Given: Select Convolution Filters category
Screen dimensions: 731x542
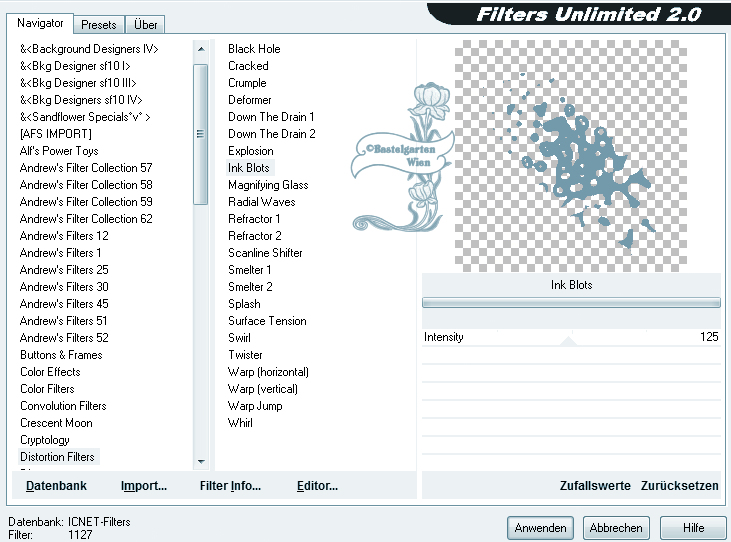Looking at the screenshot, I should point(63,406).
